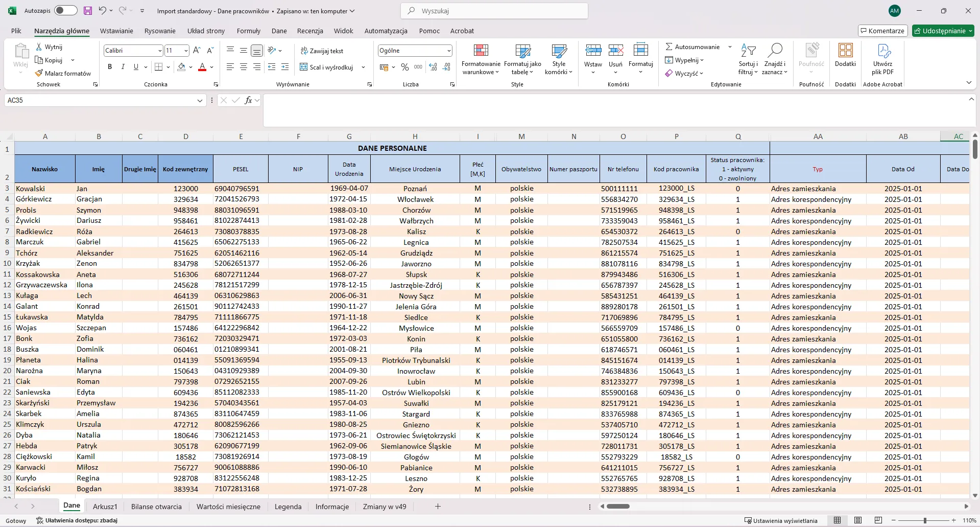
Task: Toggle Zawijaj tekst wrap option
Action: (x=322, y=51)
